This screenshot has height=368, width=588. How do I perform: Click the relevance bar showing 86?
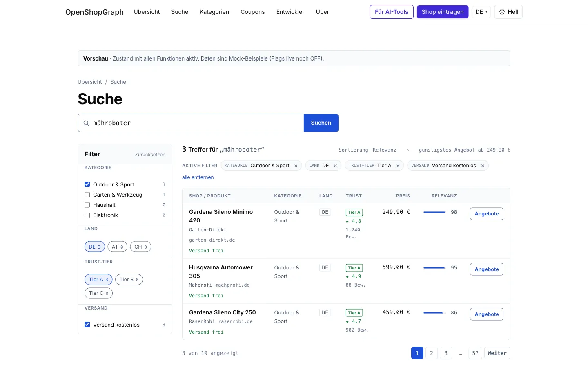click(x=434, y=313)
